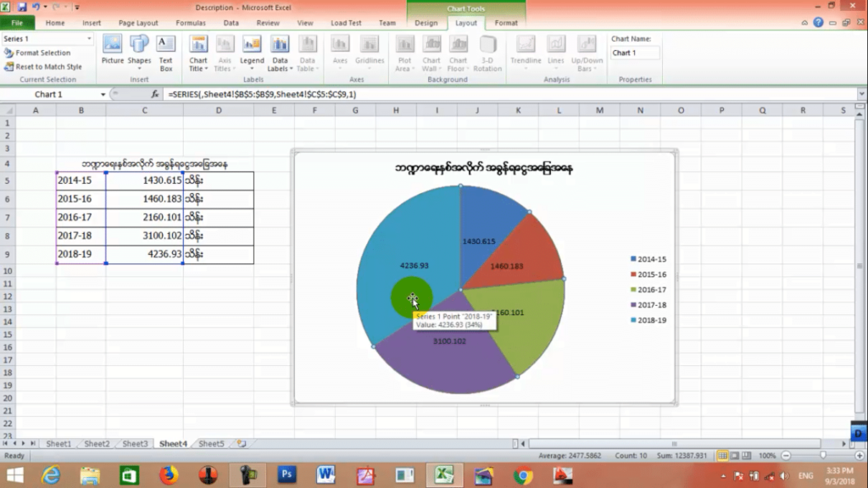Click the Up/Down Bars button
Image resolution: width=868 pixels, height=488 pixels.
tap(587, 53)
